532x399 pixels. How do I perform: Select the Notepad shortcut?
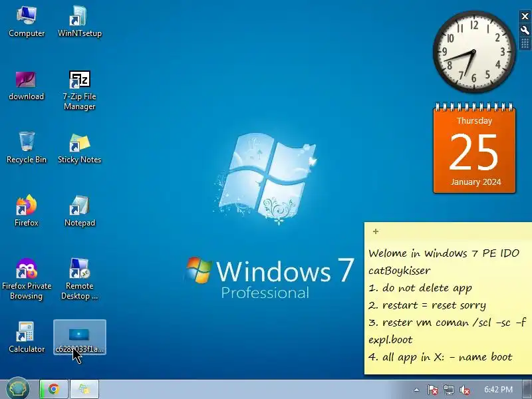pos(79,210)
